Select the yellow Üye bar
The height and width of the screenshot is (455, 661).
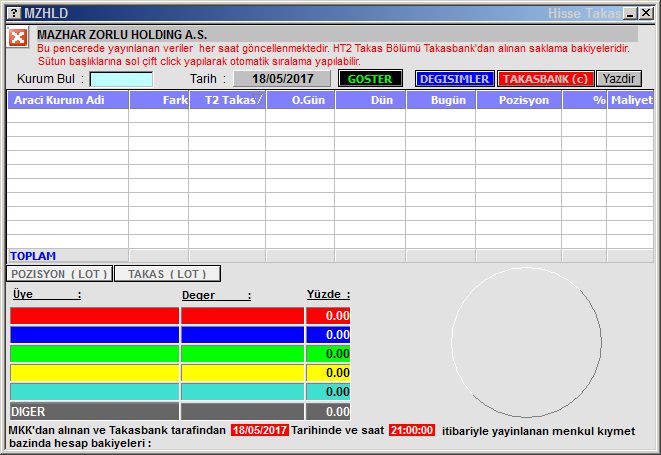tap(94, 373)
